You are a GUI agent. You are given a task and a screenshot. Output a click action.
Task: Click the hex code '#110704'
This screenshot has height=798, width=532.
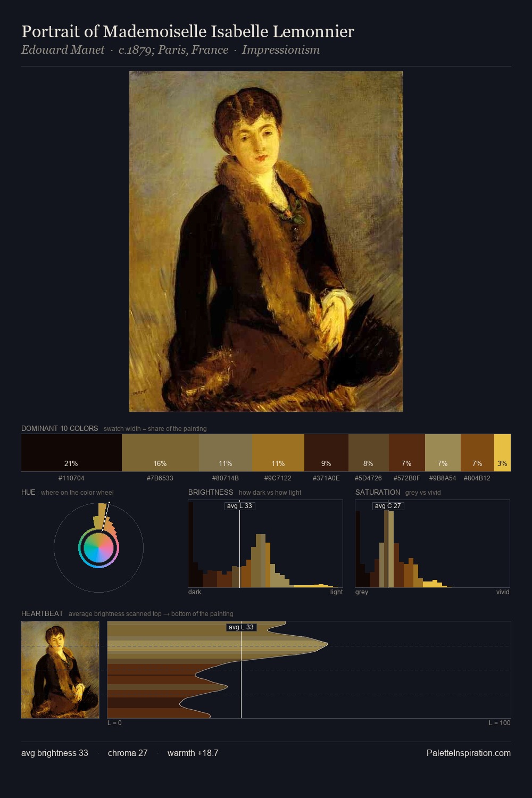71,478
